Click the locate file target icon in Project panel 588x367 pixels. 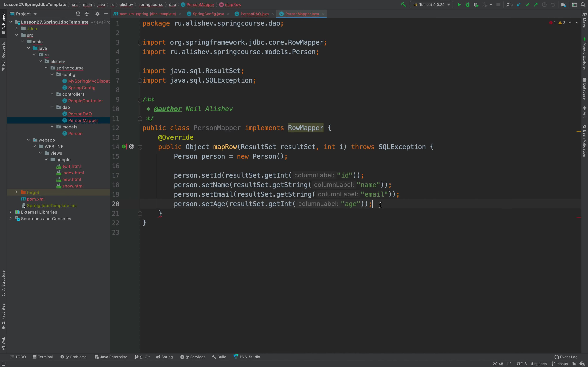click(78, 14)
